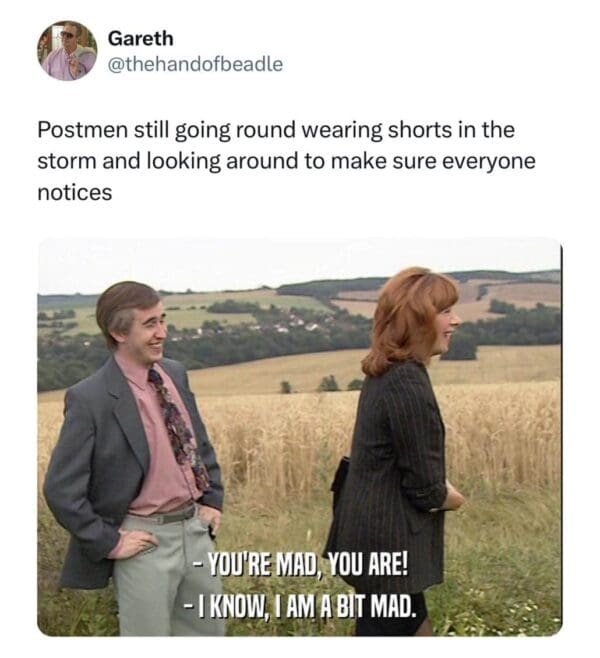Select the word storm in the tweet text
600x658 pixels.
(67, 162)
